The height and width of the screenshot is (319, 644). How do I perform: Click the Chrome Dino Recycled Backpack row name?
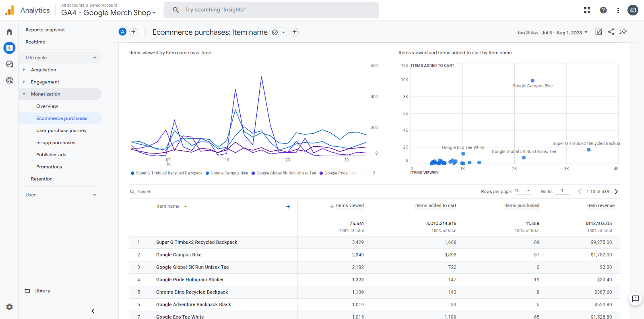pos(192,292)
